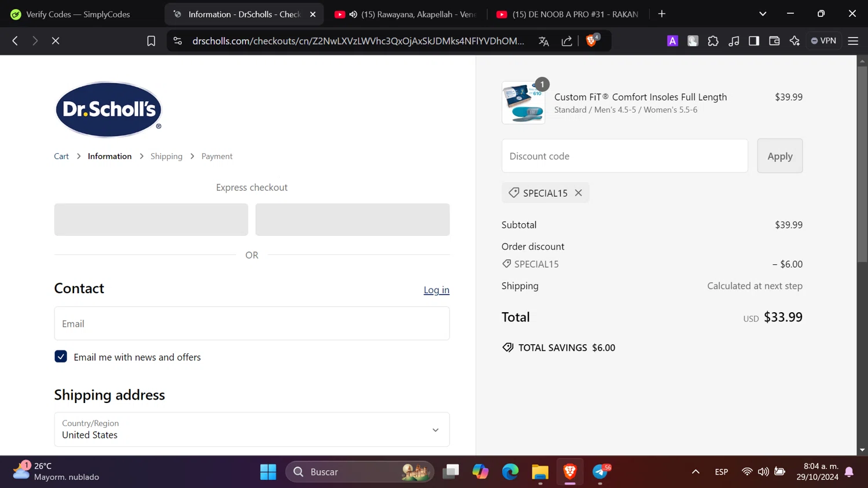Image resolution: width=868 pixels, height=488 pixels.
Task: Click first express checkout button
Action: (x=151, y=220)
